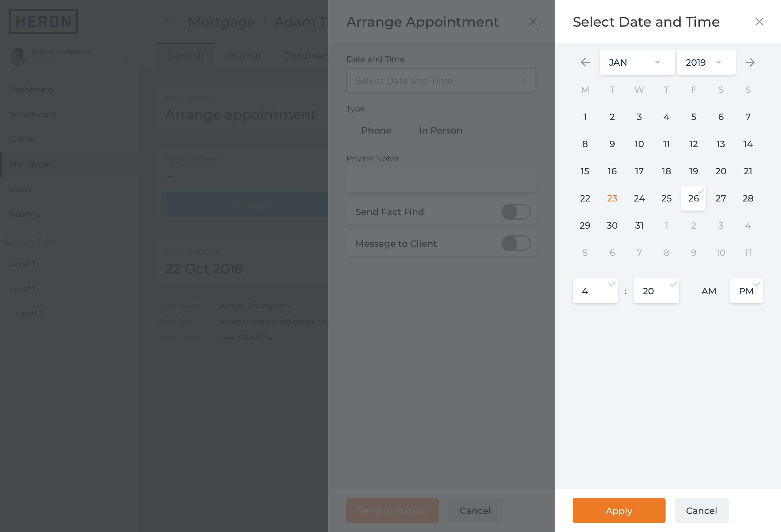781x532 pixels.
Task: Open the hour selector showing 4
Action: click(x=595, y=291)
